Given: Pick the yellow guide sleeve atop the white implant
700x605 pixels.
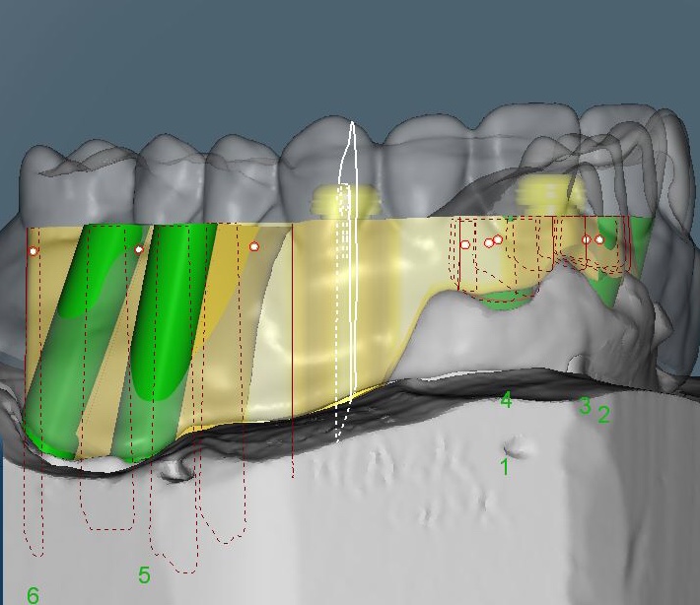Looking at the screenshot, I should tap(345, 200).
